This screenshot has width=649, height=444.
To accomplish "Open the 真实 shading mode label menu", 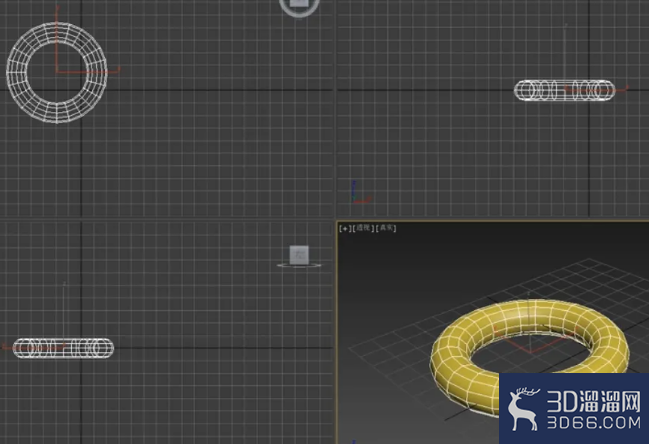I will point(386,228).
